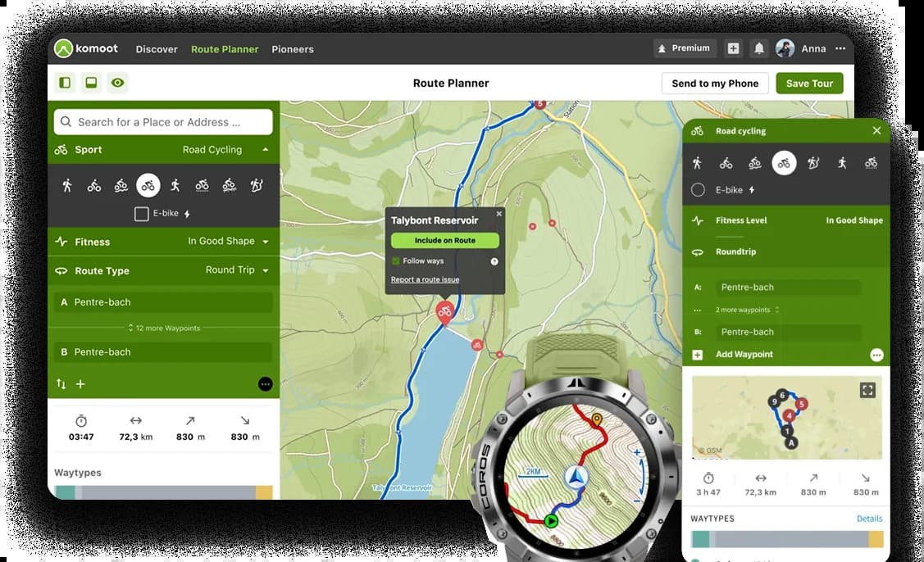Choose Mountaineering in the sidebar sport row

pos(257,186)
